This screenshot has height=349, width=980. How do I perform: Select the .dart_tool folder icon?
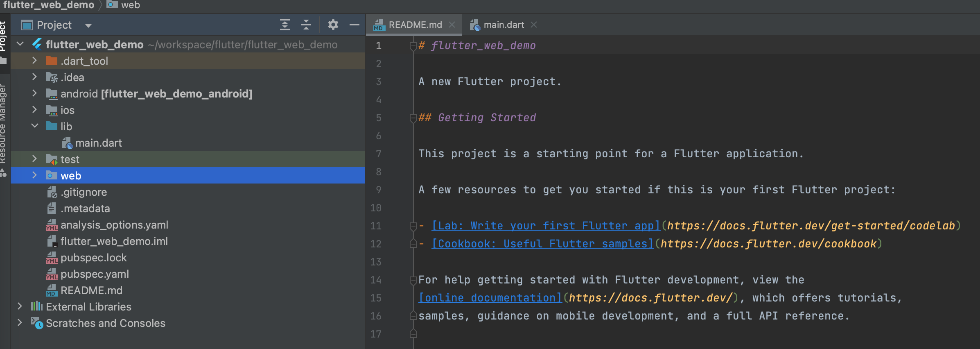tap(52, 61)
